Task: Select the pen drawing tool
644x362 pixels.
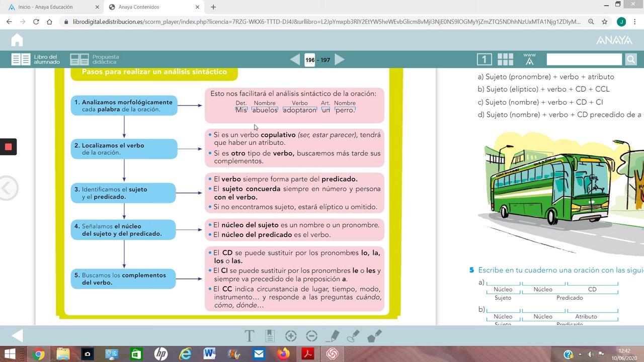Action: [x=333, y=336]
